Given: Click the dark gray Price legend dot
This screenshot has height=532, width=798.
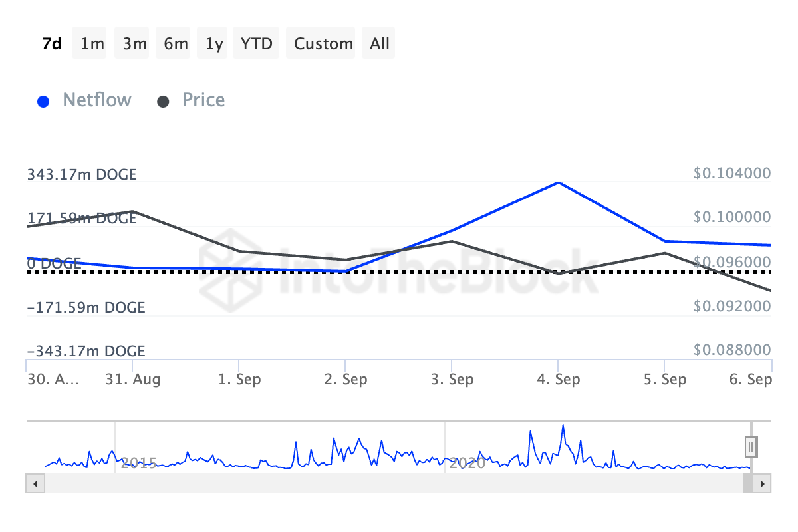Looking at the screenshot, I should click(x=164, y=102).
